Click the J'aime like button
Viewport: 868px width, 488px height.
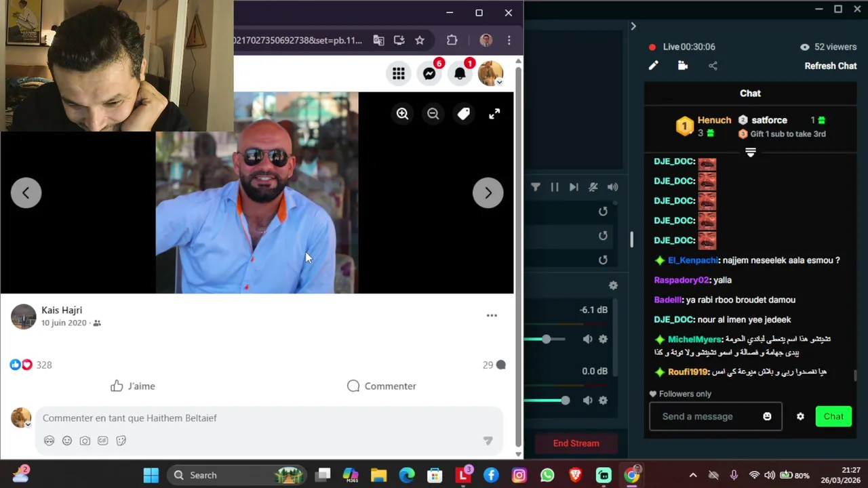[133, 386]
